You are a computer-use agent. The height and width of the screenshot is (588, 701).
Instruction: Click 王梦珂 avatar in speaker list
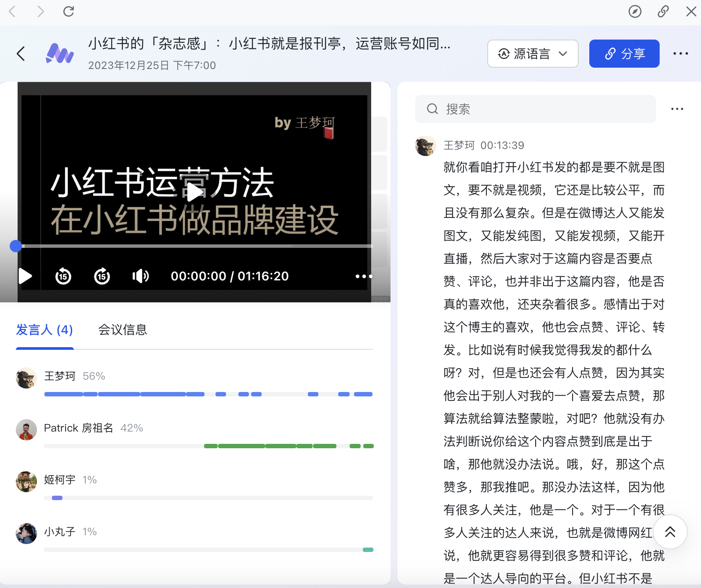pyautogui.click(x=26, y=378)
